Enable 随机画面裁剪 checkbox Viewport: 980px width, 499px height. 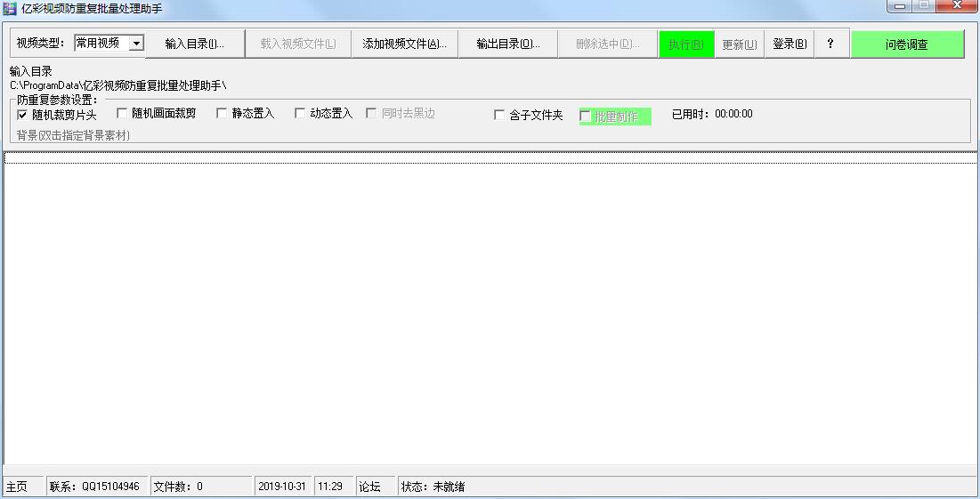[x=123, y=114]
